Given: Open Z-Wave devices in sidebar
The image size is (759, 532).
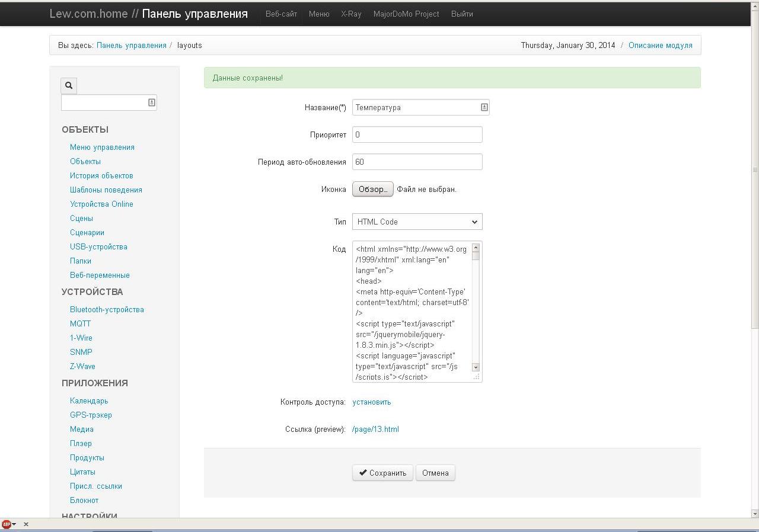Looking at the screenshot, I should point(82,366).
